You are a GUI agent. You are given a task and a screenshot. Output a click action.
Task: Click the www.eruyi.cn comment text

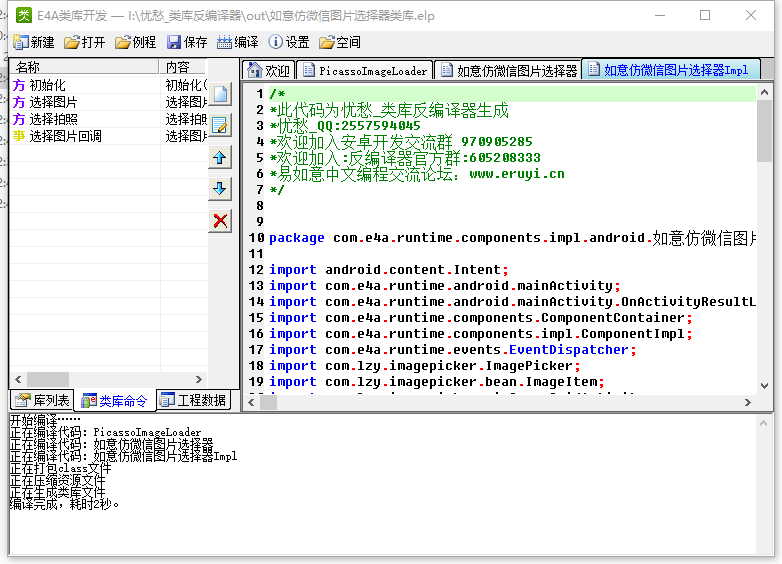pyautogui.click(x=517, y=174)
